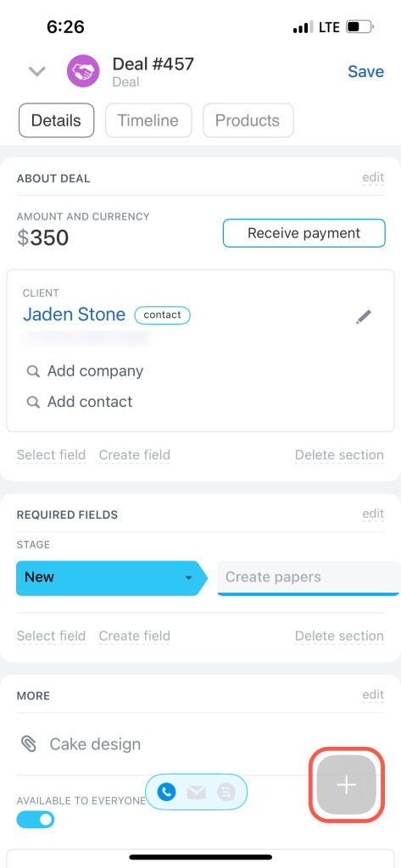
Task: Click edit link in About Deal section
Action: [x=373, y=178]
